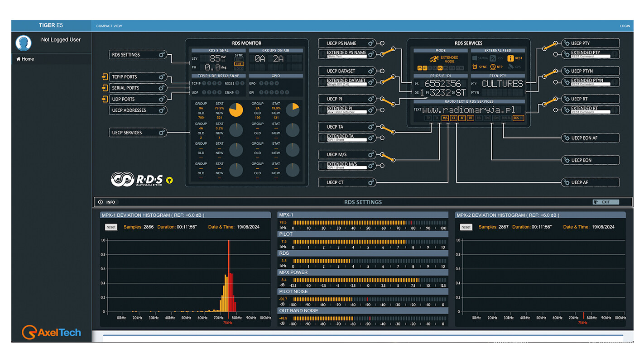Click the gear icon on UECP EON AF
Screen dimensions: 644x362
pyautogui.click(x=567, y=138)
